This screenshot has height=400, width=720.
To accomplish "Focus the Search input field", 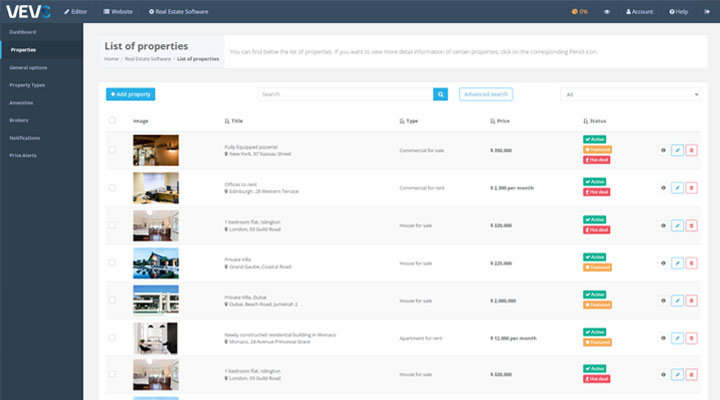I will click(x=345, y=94).
